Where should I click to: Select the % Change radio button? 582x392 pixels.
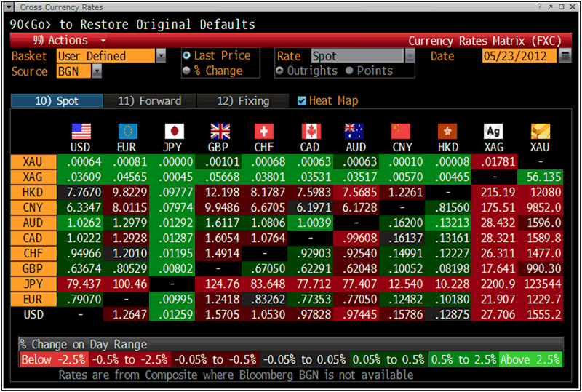point(187,71)
